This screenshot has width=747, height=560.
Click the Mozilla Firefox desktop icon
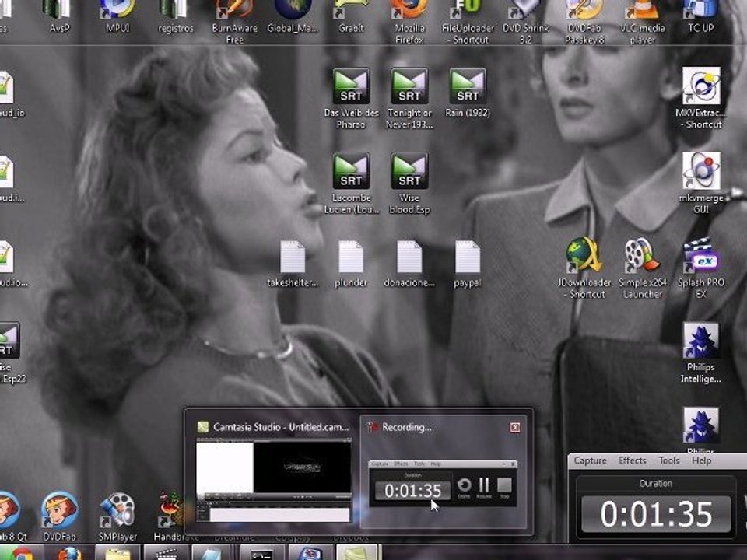pos(409,22)
